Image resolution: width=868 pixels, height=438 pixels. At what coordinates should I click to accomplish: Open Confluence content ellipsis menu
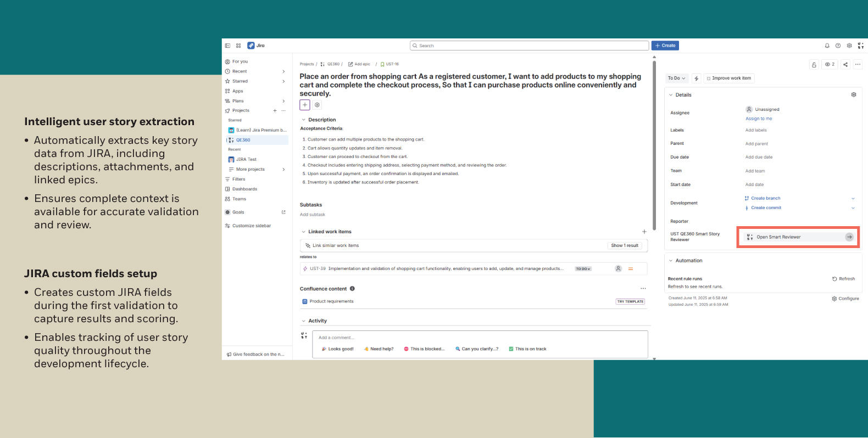[x=643, y=289]
